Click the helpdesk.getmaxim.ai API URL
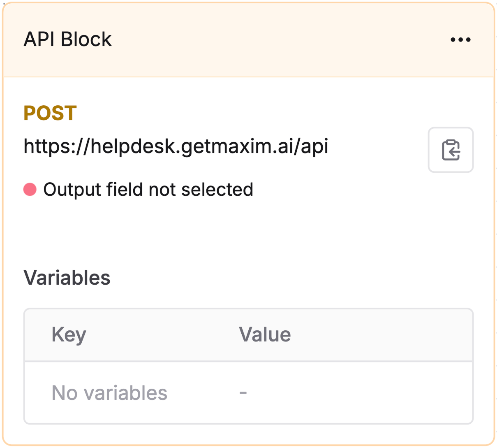 click(x=176, y=146)
